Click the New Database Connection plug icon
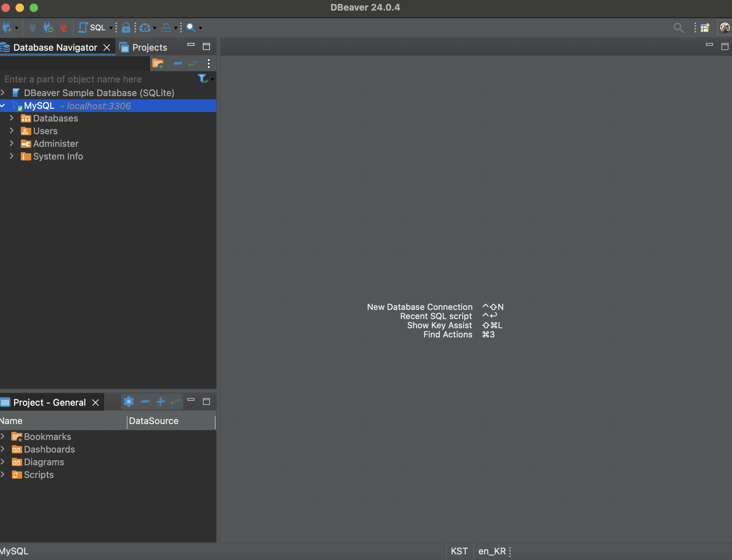 click(x=7, y=27)
